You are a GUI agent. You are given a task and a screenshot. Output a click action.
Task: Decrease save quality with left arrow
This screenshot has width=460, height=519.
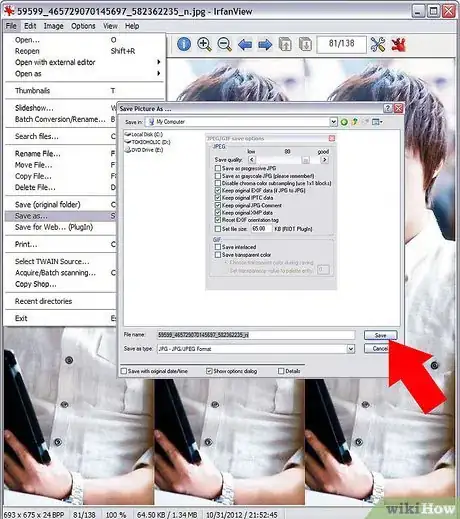[x=252, y=160]
